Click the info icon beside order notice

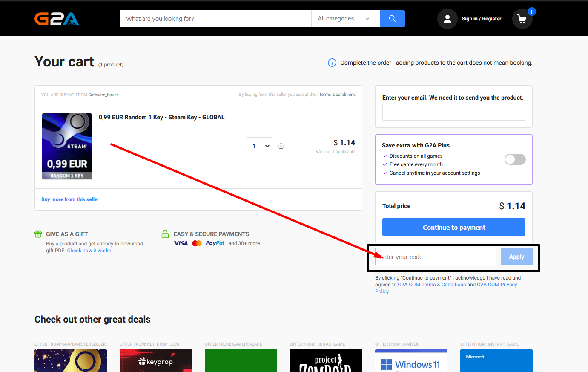tap(332, 63)
